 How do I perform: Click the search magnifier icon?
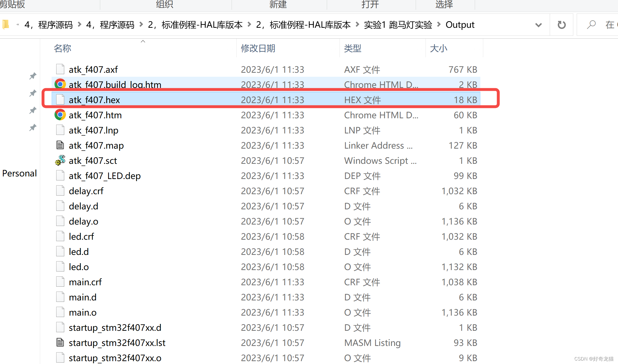click(x=591, y=25)
